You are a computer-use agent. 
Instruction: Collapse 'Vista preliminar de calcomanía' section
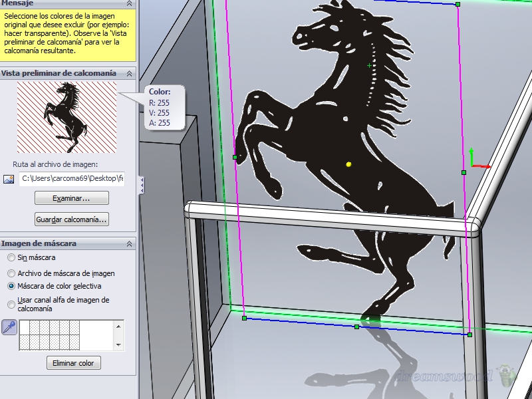(x=129, y=73)
